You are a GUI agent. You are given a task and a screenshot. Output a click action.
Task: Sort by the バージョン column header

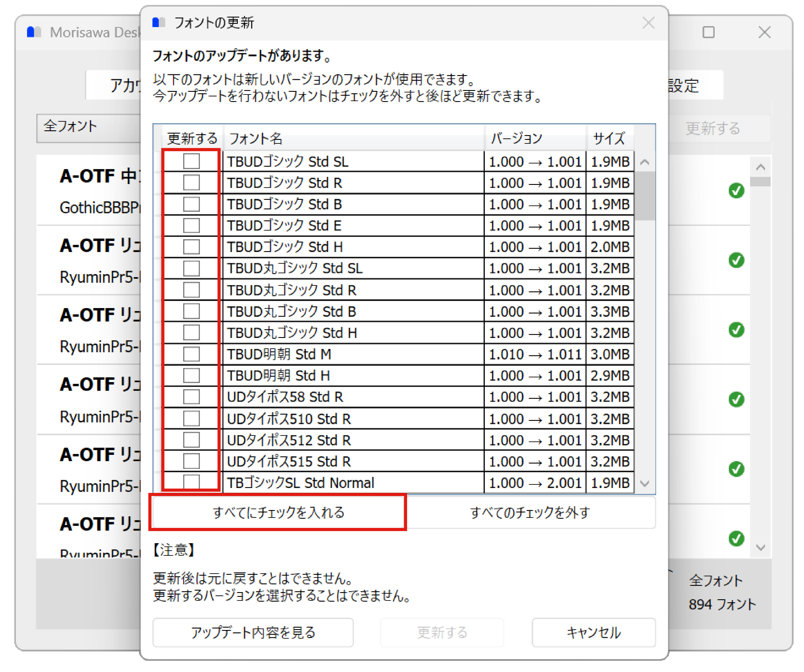point(536,138)
